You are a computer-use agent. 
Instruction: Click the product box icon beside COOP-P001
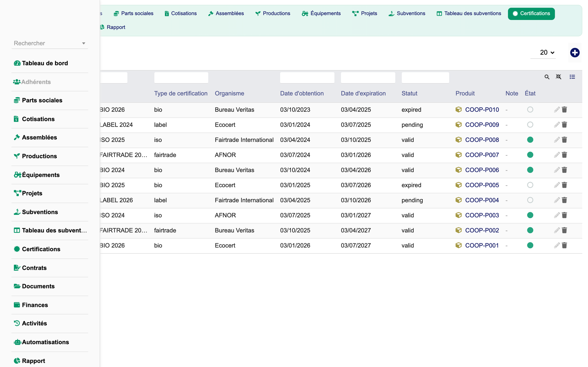pyautogui.click(x=458, y=245)
